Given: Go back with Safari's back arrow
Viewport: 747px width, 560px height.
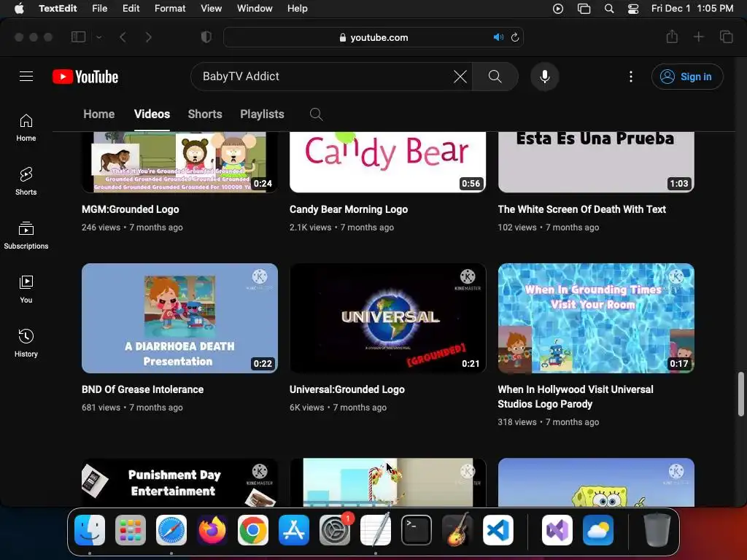Looking at the screenshot, I should coord(123,37).
